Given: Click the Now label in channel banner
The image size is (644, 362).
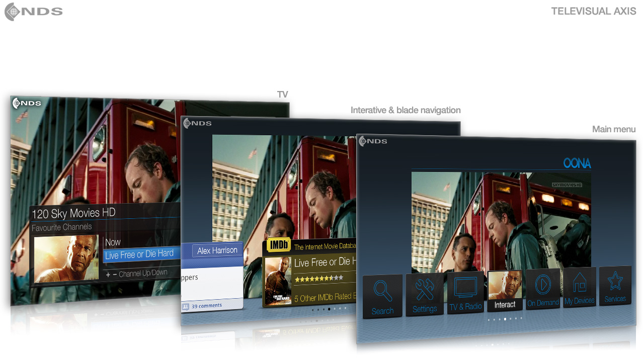Looking at the screenshot, I should click(113, 242).
